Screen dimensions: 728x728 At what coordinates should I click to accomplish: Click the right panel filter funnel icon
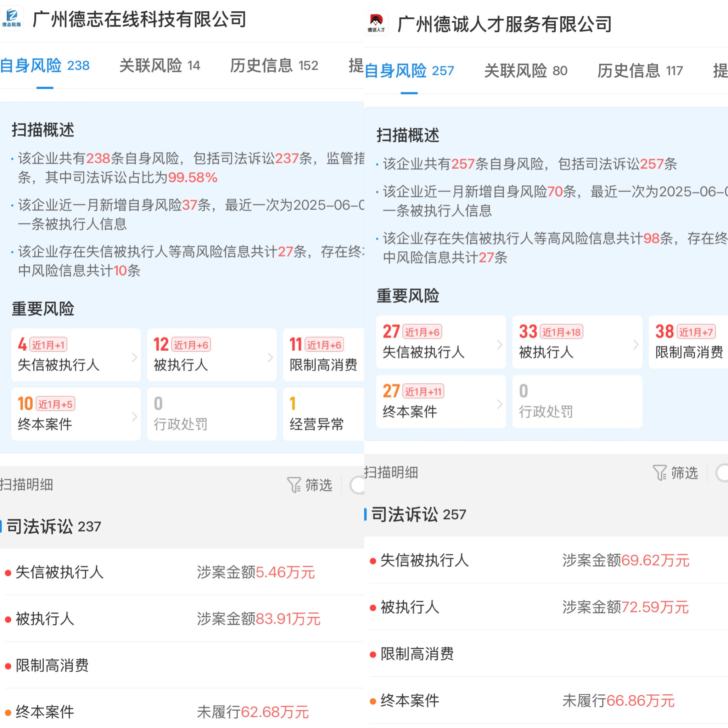pos(660,472)
